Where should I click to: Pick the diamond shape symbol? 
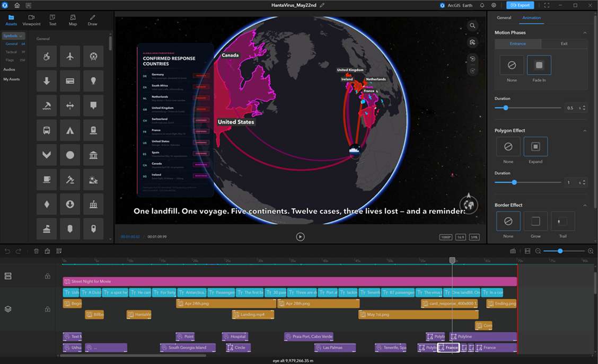pos(47,205)
